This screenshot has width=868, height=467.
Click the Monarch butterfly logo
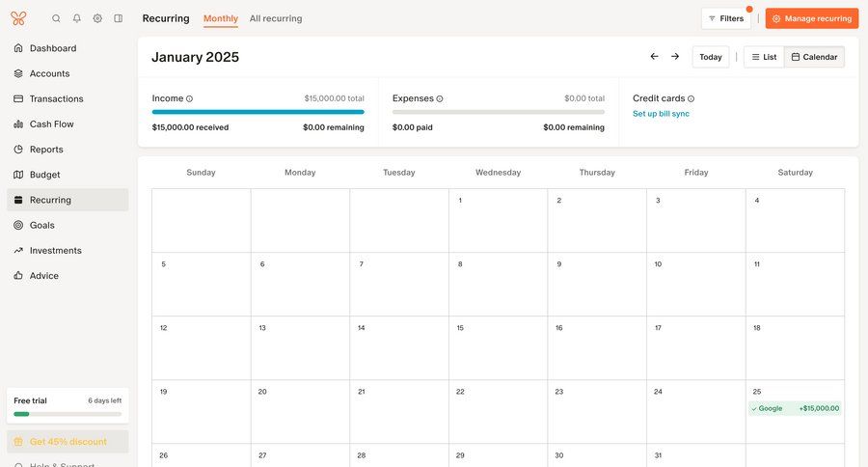tap(18, 18)
